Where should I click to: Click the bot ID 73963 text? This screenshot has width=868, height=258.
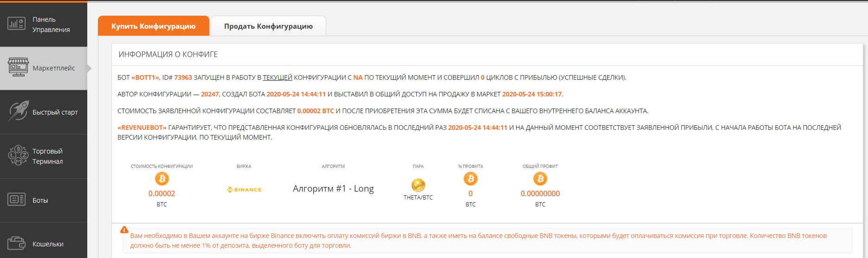[183, 77]
